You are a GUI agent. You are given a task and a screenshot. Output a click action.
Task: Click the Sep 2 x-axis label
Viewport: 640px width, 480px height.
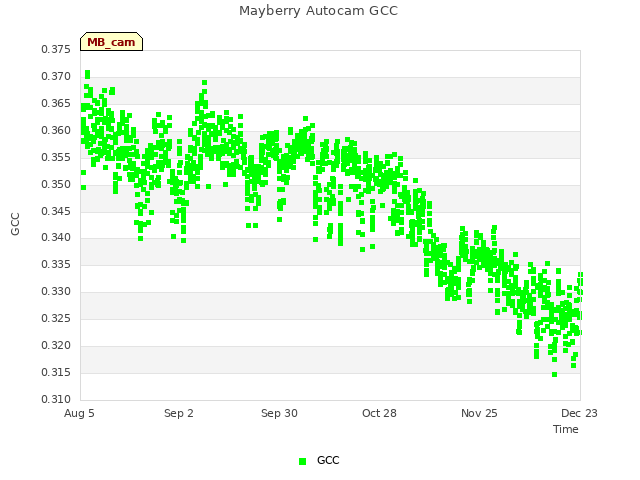point(179,413)
